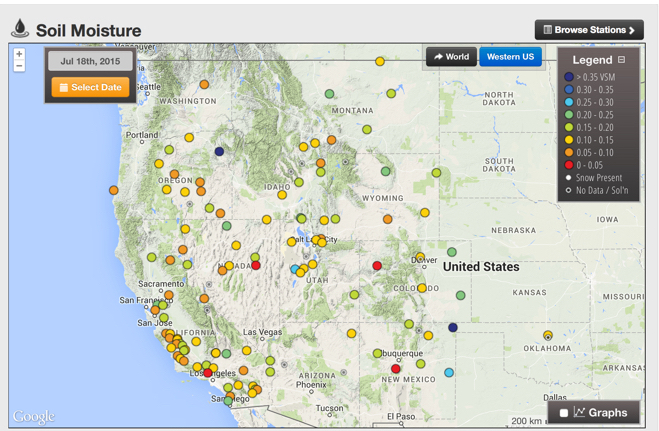Screen dimensions: 659x431
Task: Switch map to World view
Action: [451, 57]
